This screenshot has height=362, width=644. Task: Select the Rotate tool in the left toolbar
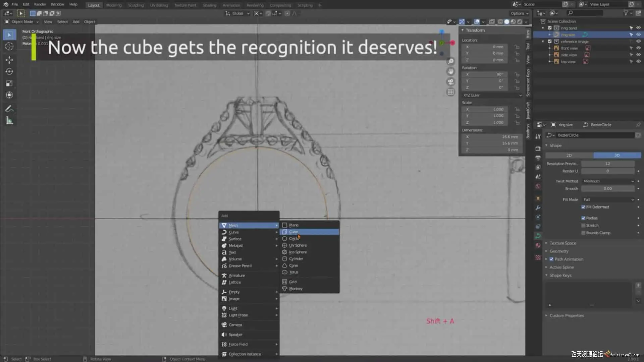pyautogui.click(x=9, y=72)
